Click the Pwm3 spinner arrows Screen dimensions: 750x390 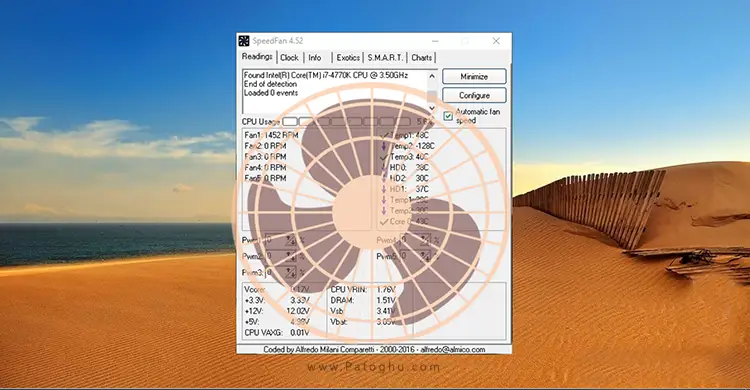click(x=291, y=273)
